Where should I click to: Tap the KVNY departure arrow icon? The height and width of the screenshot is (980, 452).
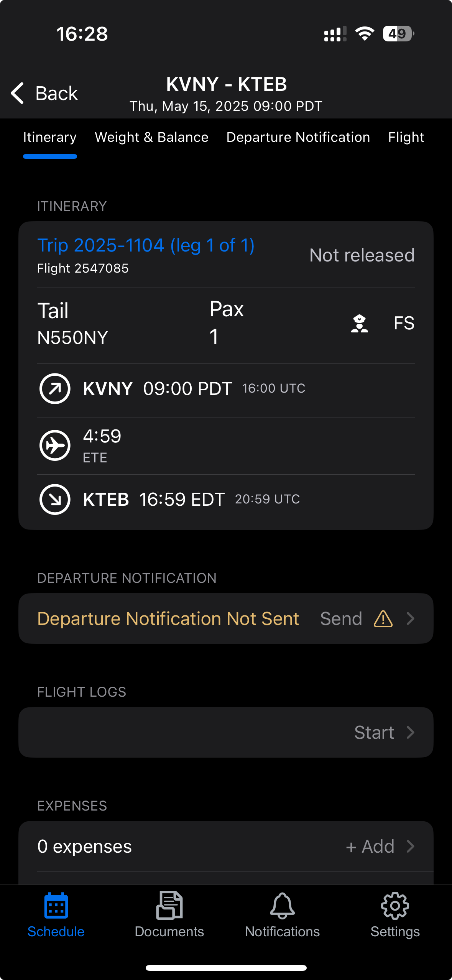(55, 388)
